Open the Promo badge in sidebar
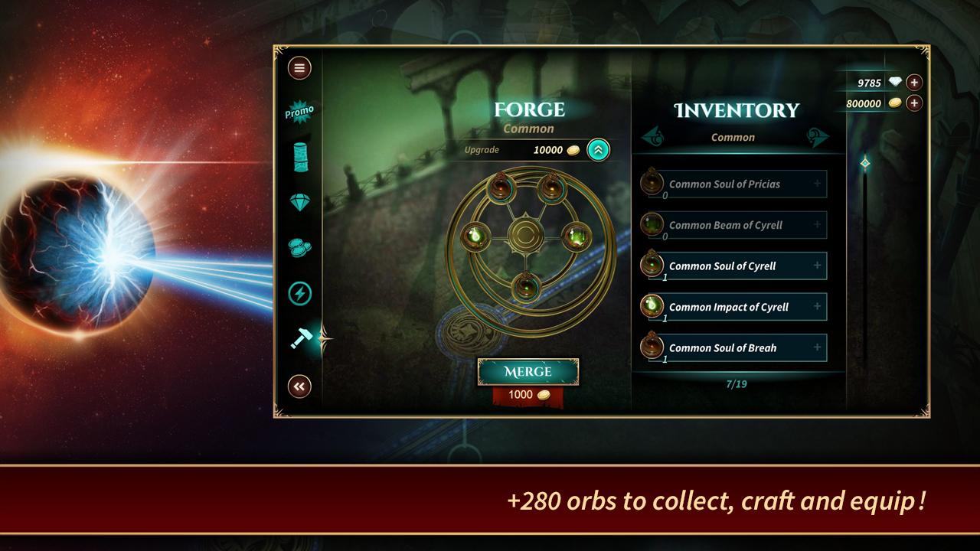 tap(299, 112)
